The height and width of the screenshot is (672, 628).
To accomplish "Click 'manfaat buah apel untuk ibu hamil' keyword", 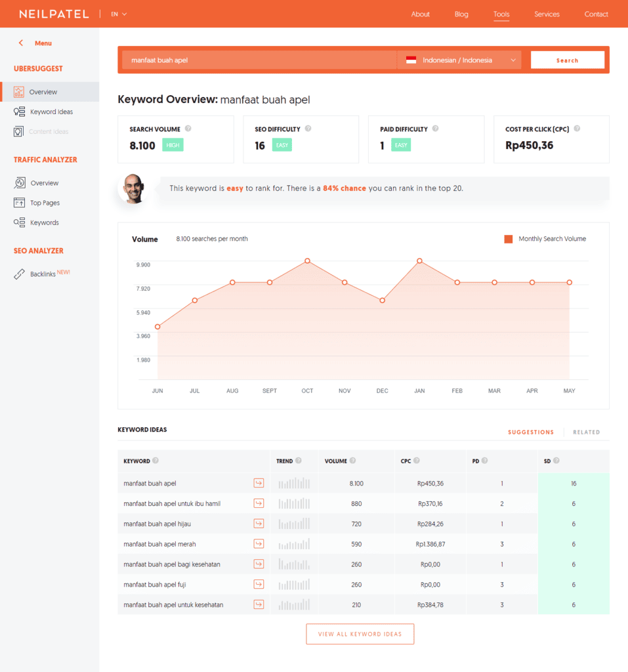I will point(172,503).
